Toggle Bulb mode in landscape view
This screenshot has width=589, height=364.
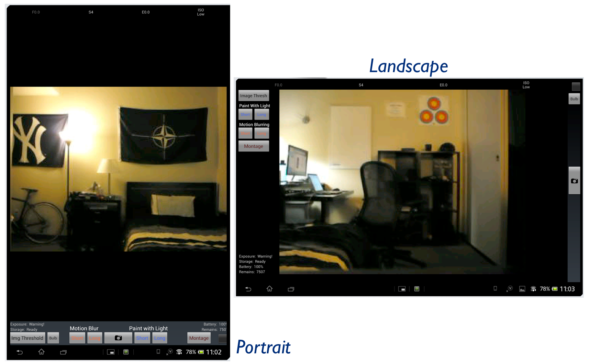click(574, 99)
